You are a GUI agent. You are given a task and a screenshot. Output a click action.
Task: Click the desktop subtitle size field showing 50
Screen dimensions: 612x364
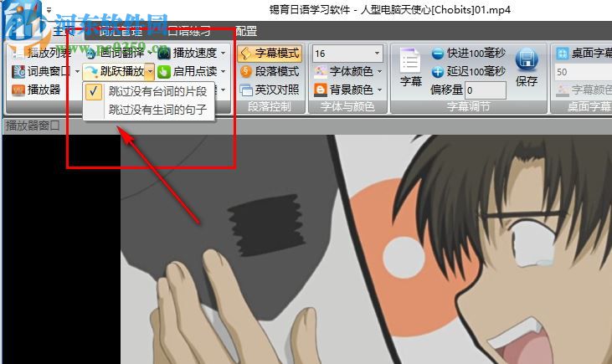click(x=584, y=72)
